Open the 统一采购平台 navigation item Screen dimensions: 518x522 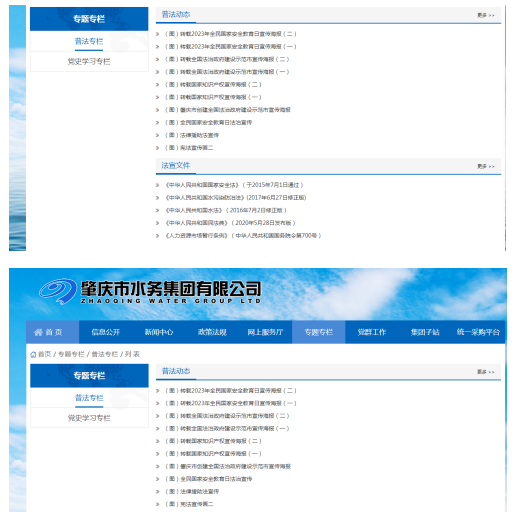(x=478, y=332)
